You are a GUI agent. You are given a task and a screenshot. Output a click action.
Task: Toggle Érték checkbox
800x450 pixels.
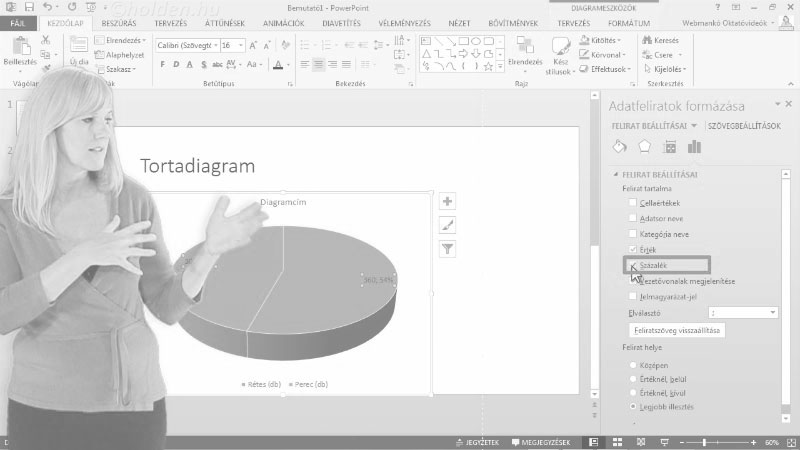click(633, 249)
